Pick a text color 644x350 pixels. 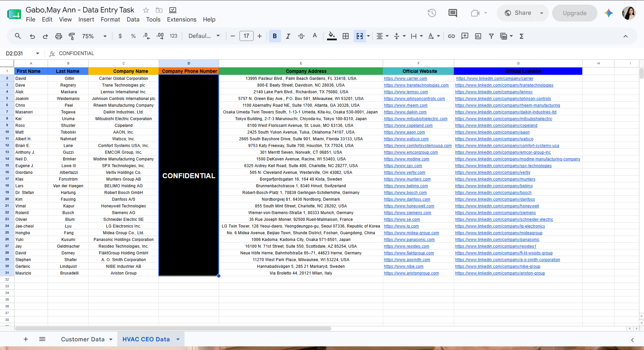[315, 36]
